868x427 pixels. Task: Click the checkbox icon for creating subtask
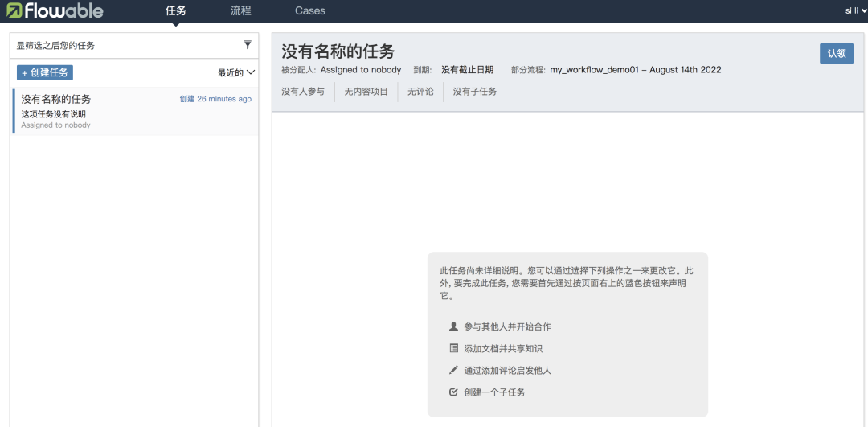[453, 392]
